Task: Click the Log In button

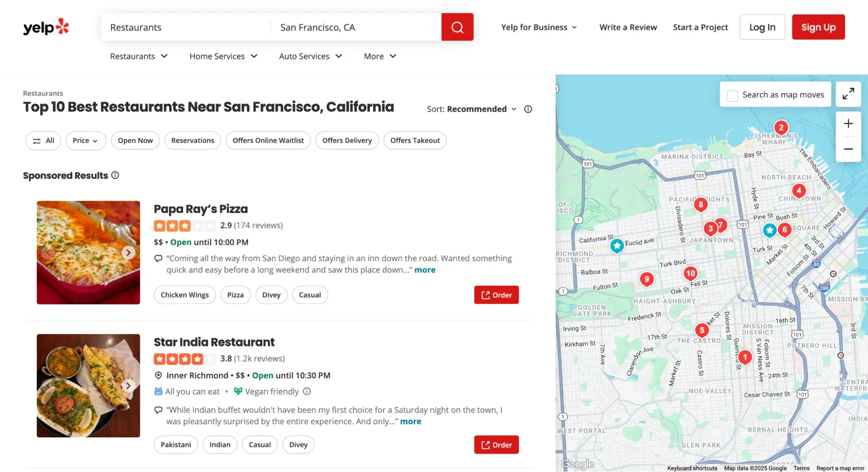Action: pos(762,27)
